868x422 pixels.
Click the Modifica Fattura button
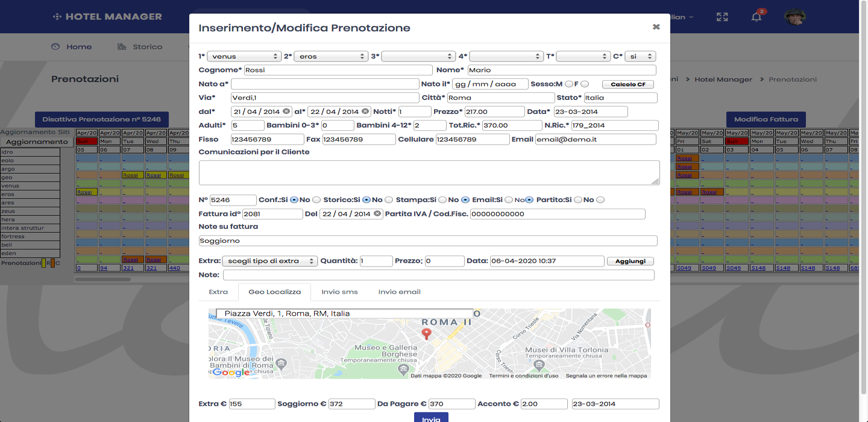point(766,119)
